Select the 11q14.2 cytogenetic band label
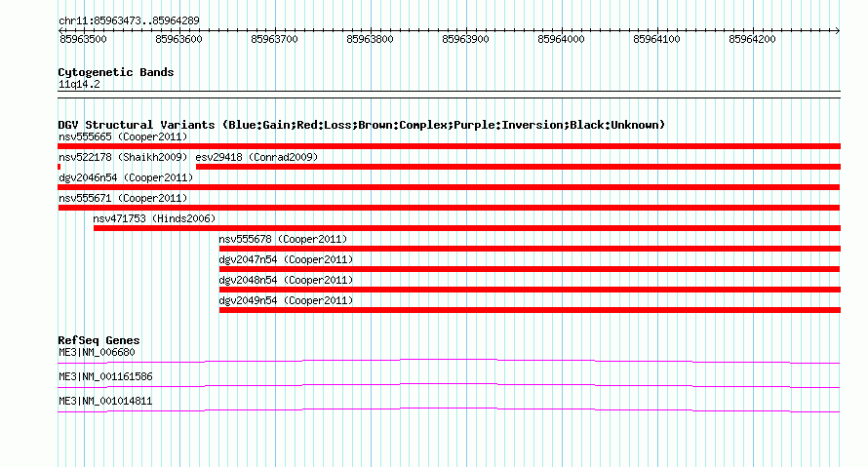The width and height of the screenshot is (868, 467). tap(79, 84)
